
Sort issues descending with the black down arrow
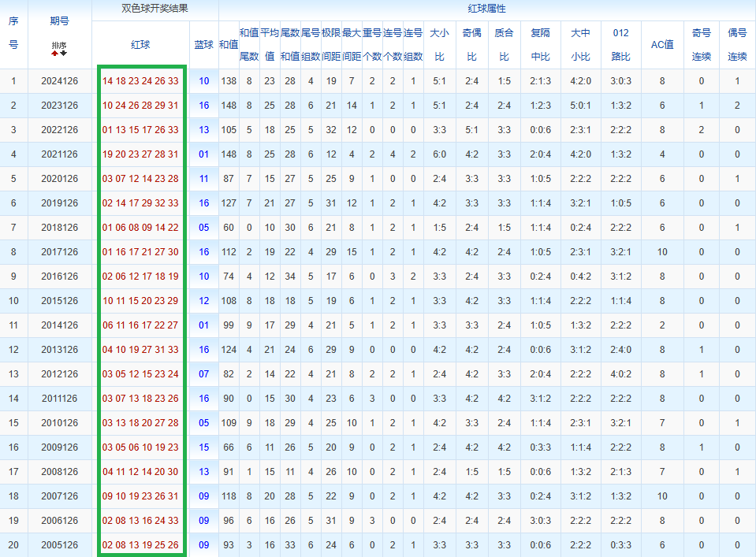(x=63, y=53)
